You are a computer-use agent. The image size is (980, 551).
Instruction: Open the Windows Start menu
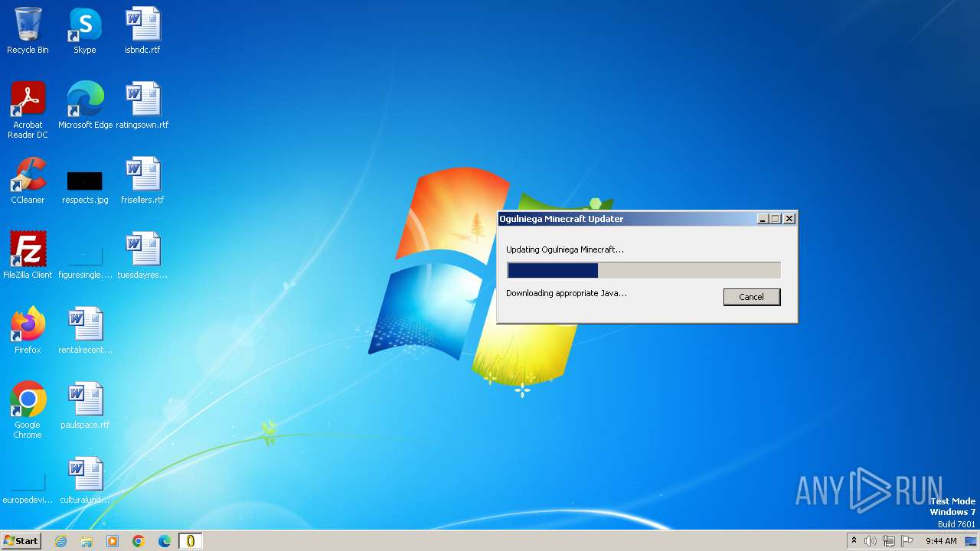[21, 541]
